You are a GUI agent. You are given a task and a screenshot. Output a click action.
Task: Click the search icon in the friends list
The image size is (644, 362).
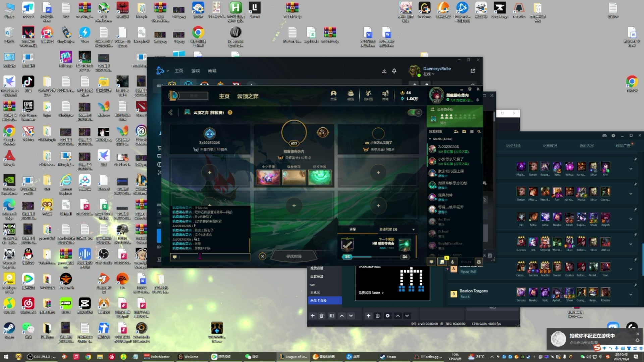coord(479,131)
